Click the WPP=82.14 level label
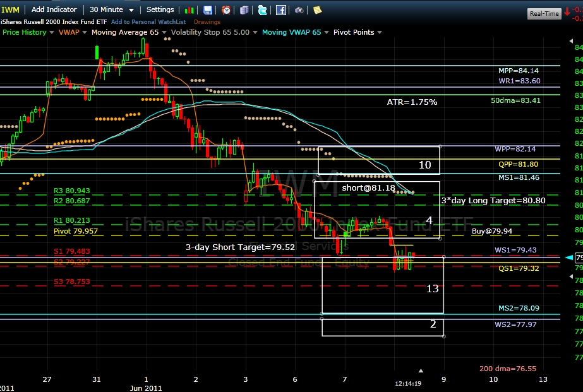This screenshot has width=583, height=392. (x=515, y=149)
